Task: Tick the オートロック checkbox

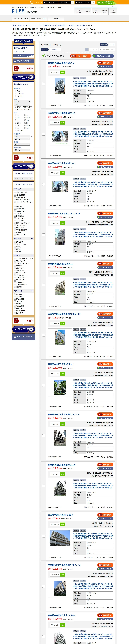Action: pyautogui.click(x=15, y=277)
